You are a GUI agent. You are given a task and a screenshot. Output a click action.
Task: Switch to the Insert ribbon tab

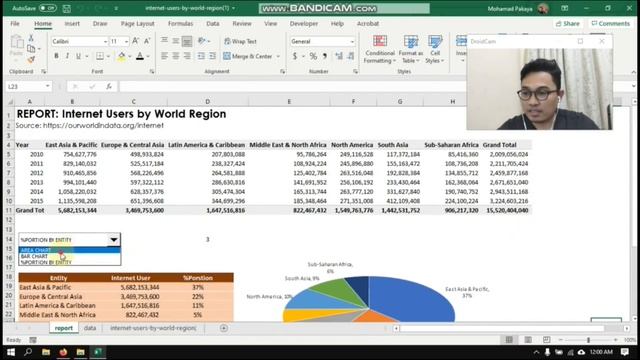[x=72, y=24]
